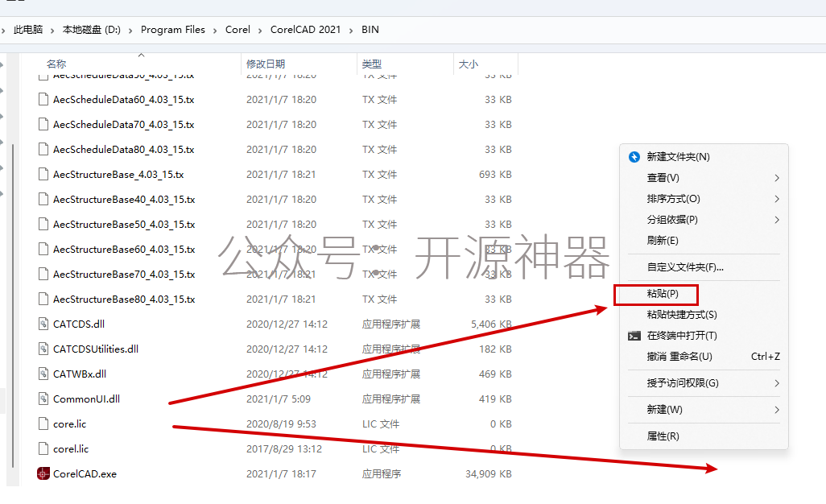This screenshot has width=826, height=504.
Task: Click the AecStructureBase70_4.03_15.tx file icon
Action: [x=43, y=274]
